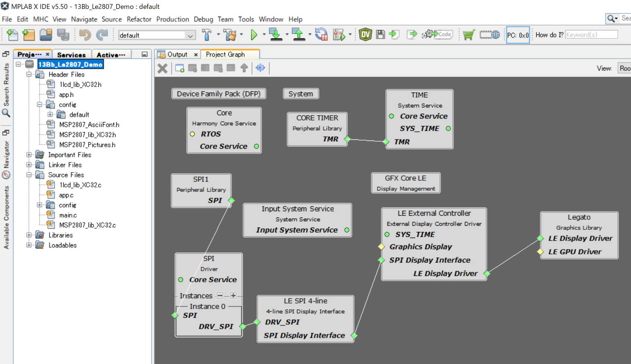The image size is (631, 364).
Task: Expand the Important Files folder
Action: point(29,155)
